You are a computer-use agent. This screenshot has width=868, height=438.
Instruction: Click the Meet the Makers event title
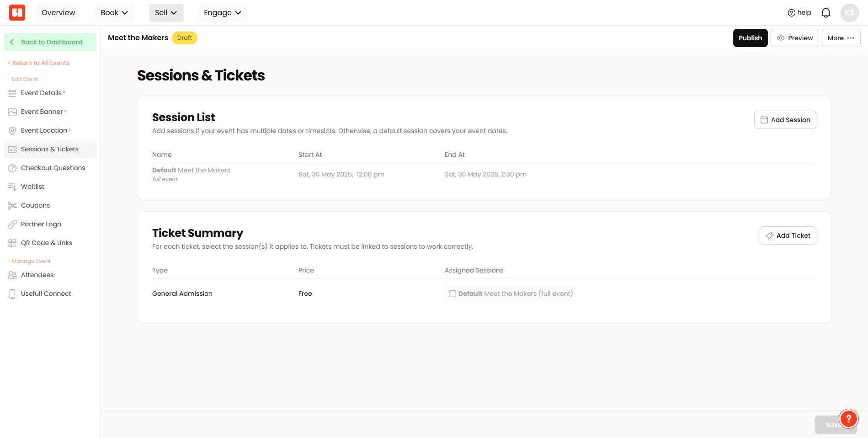pyautogui.click(x=138, y=38)
